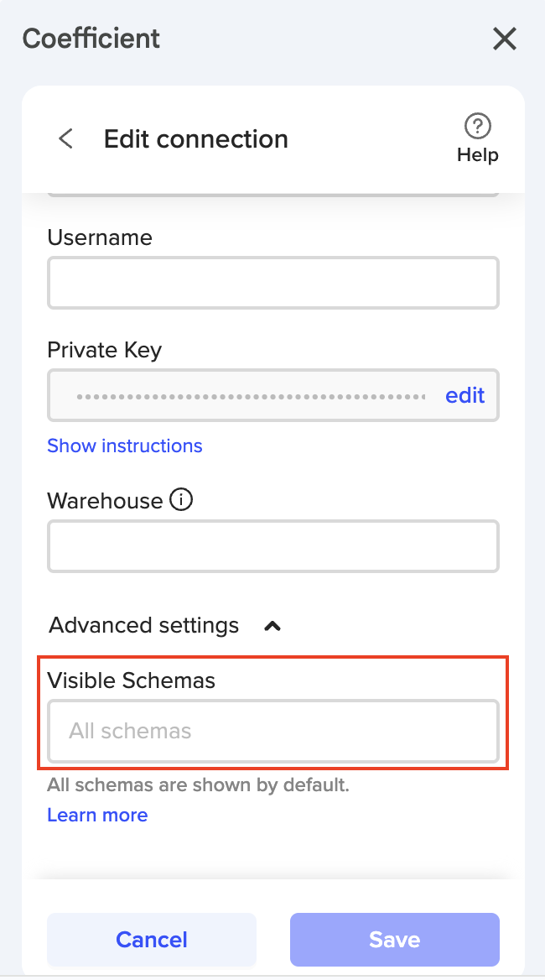Click the edit link for Private Key

(x=465, y=395)
